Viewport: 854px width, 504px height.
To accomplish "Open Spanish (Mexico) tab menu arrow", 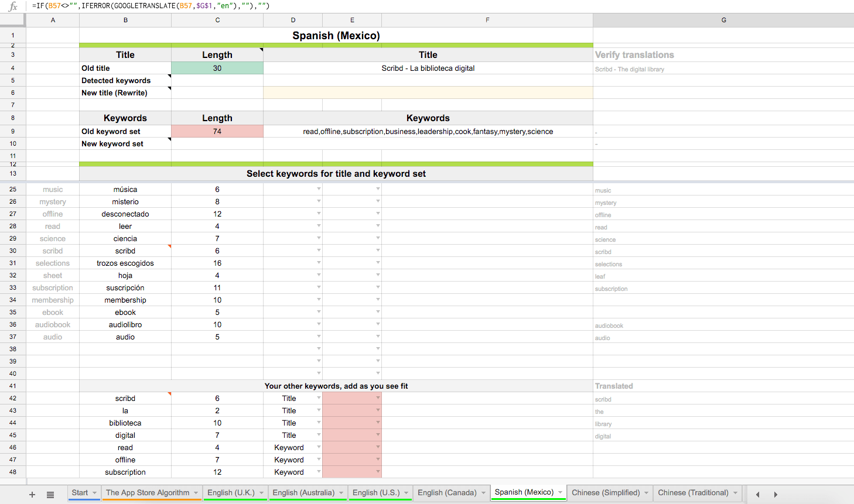I will (560, 492).
